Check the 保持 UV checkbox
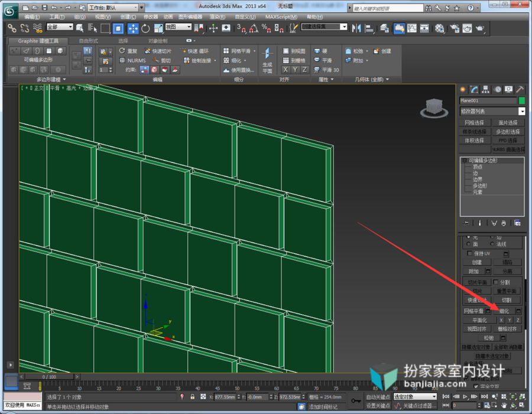The image size is (532, 414). tap(469, 253)
